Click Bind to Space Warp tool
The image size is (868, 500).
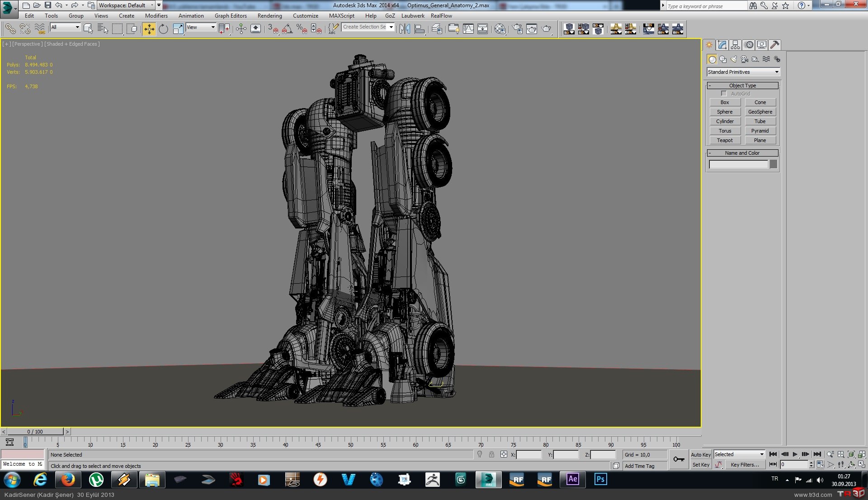pos(40,29)
